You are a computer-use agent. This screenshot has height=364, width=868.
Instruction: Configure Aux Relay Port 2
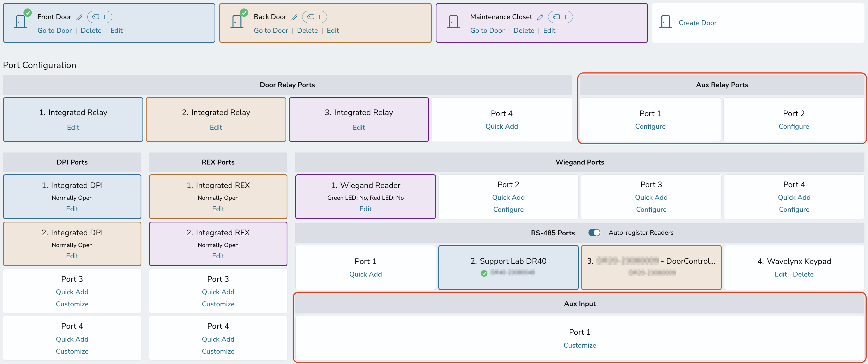[793, 126]
